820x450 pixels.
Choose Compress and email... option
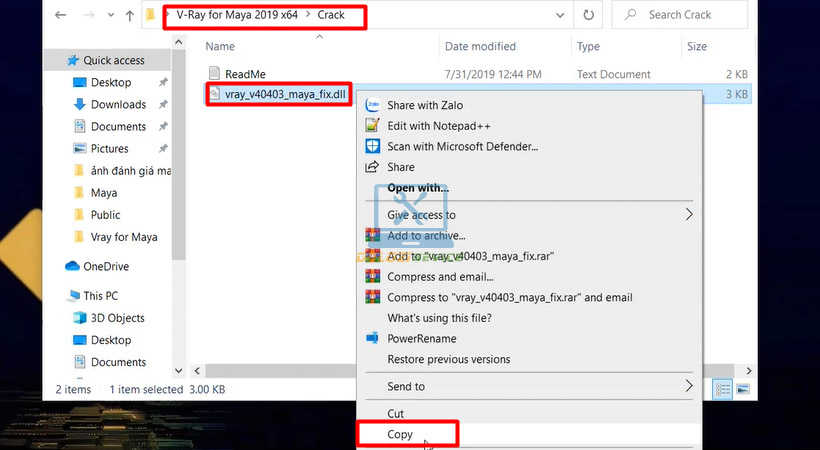[440, 277]
